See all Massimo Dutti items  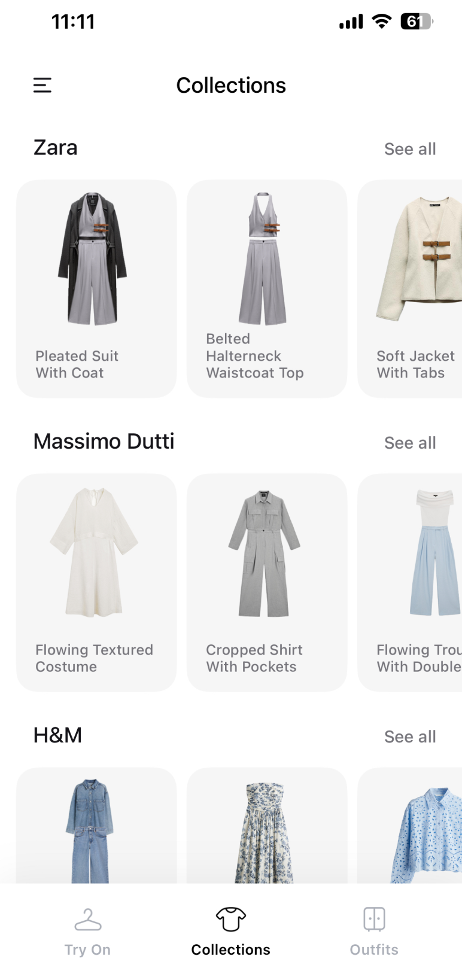coord(410,443)
